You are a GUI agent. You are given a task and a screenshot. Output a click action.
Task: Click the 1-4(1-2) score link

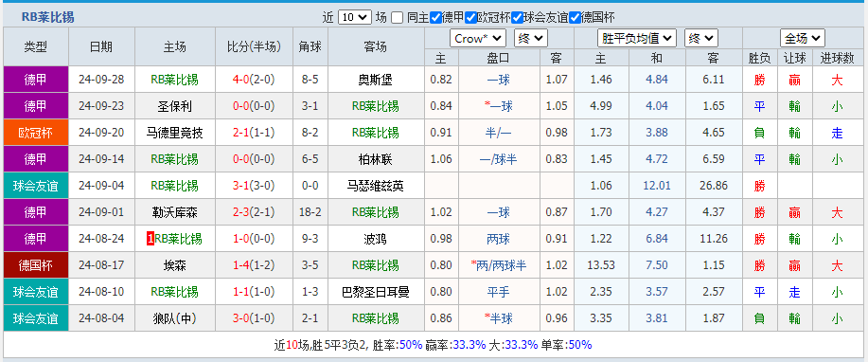(254, 265)
